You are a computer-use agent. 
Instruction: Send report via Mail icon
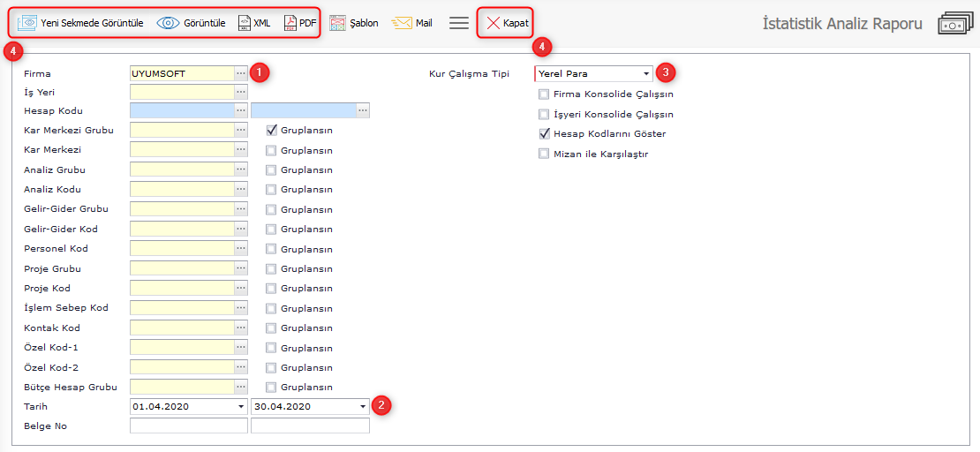[x=402, y=23]
